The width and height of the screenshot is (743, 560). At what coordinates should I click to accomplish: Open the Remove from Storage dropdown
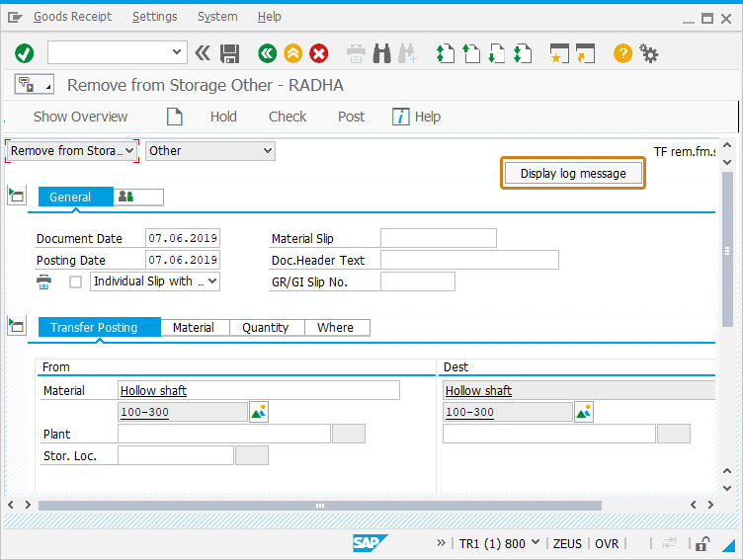click(72, 151)
